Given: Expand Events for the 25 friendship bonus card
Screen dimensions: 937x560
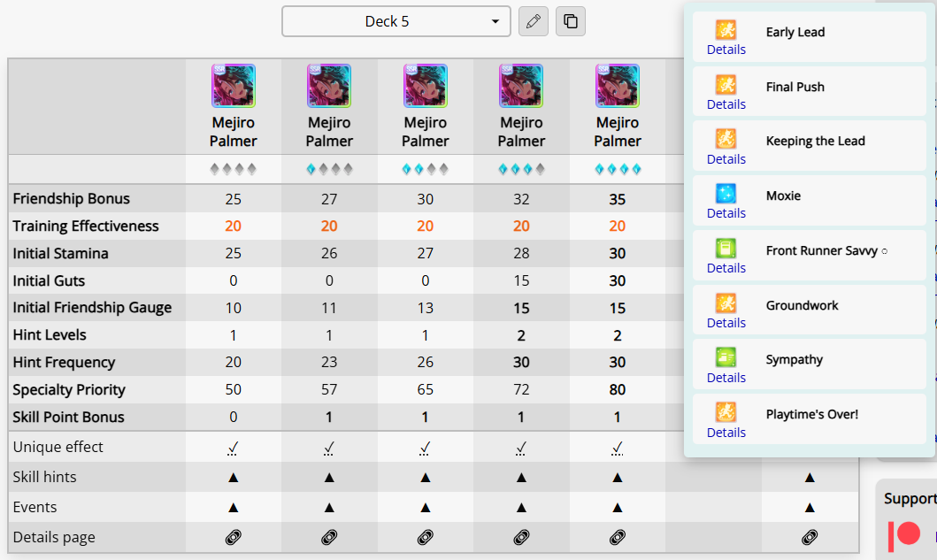Looking at the screenshot, I should (x=233, y=508).
